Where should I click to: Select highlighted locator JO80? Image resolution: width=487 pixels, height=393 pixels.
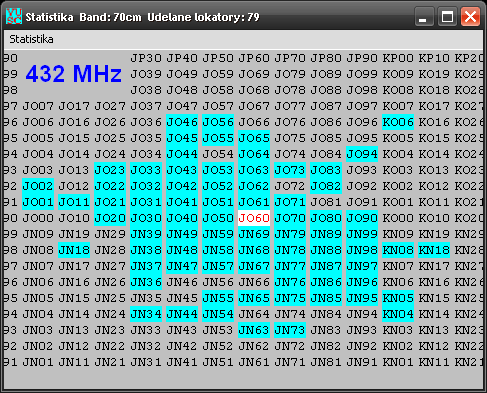tap(326, 218)
